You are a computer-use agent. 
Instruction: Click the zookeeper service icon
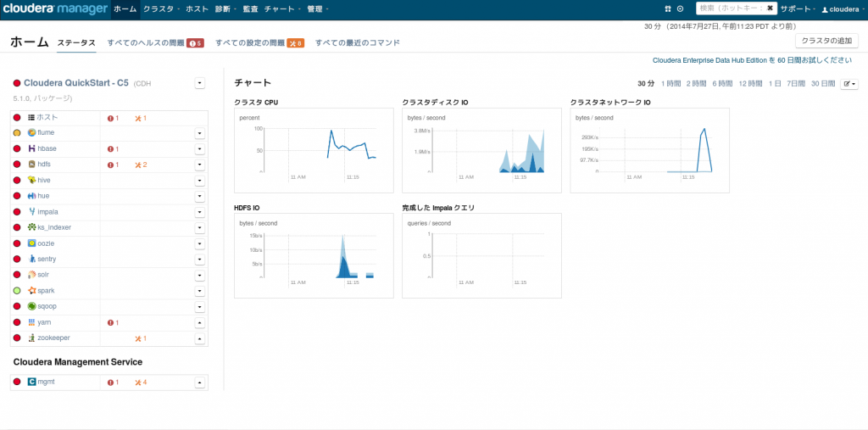tap(32, 338)
